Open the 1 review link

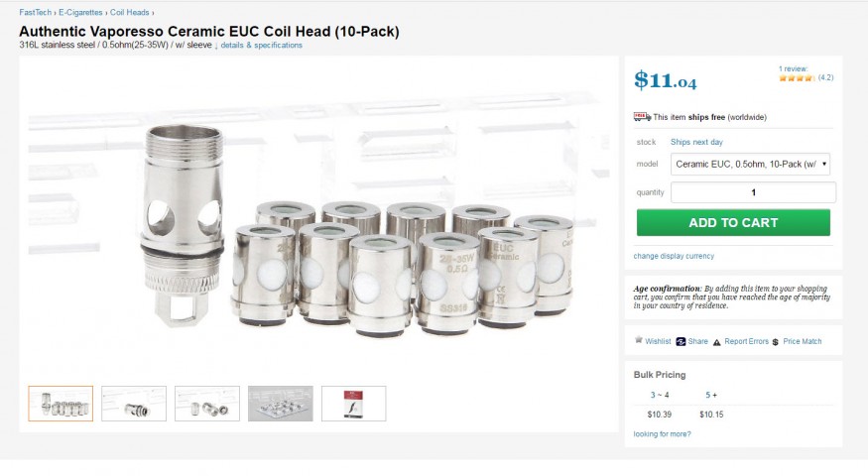point(794,68)
